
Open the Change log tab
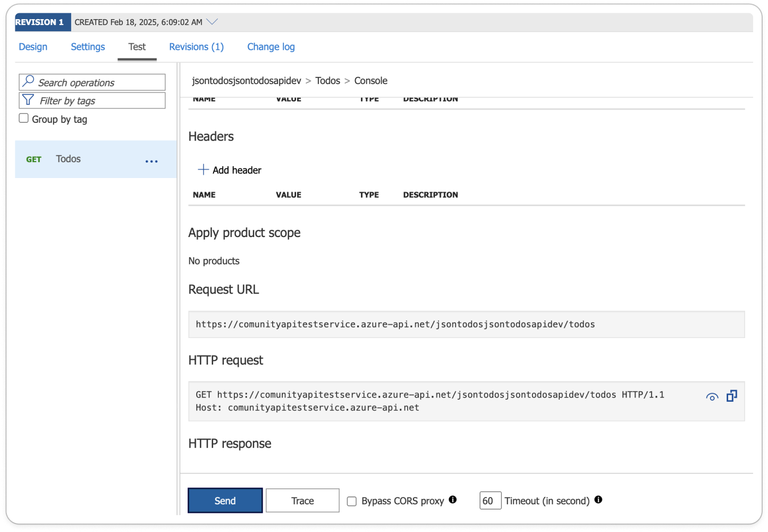pyautogui.click(x=271, y=47)
